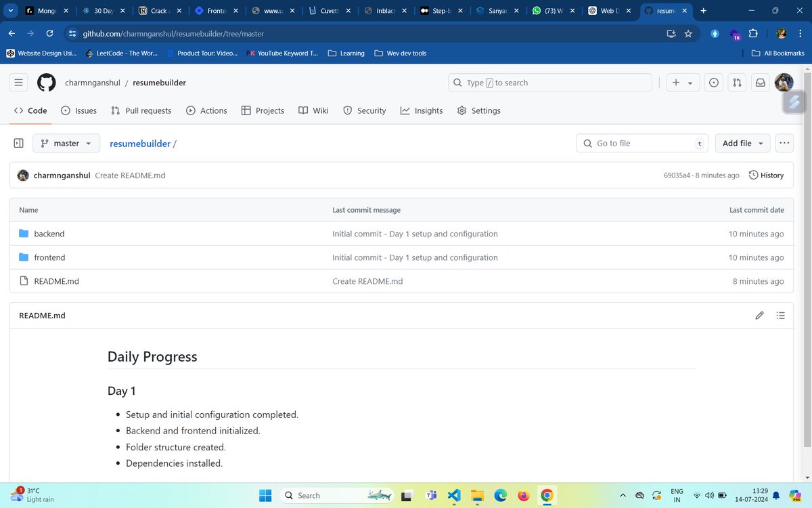Open Microsoft Teams from the taskbar

pyautogui.click(x=431, y=495)
